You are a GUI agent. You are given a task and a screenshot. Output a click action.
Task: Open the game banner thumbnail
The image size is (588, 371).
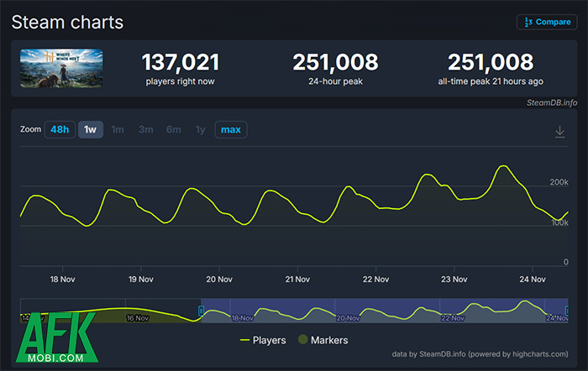[x=61, y=69]
